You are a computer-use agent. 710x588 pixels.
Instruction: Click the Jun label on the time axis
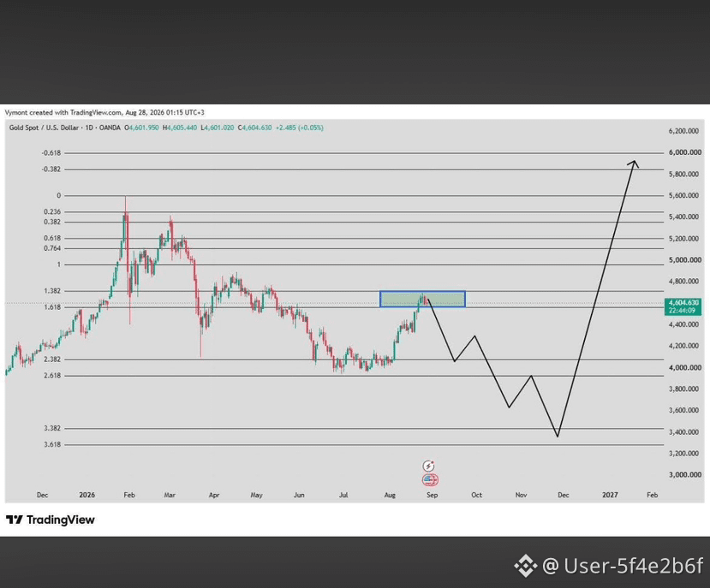pyautogui.click(x=299, y=496)
